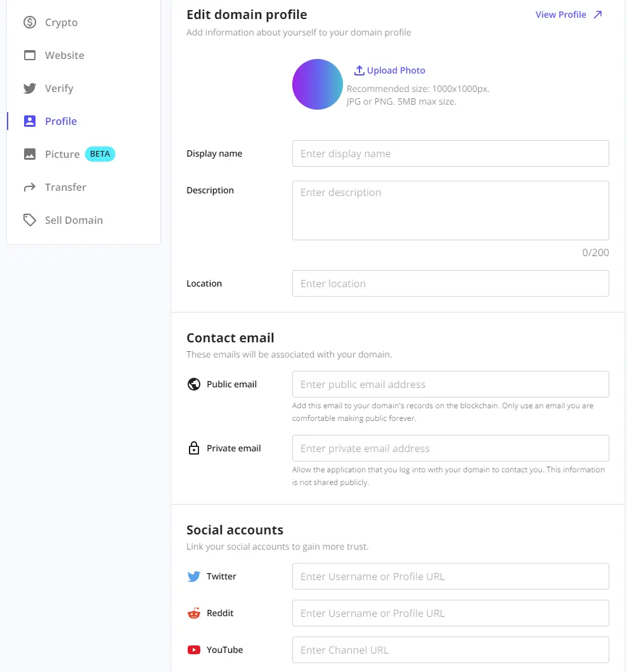Image resolution: width=627 pixels, height=672 pixels.
Task: Click the BETA badge next to Picture
Action: click(x=100, y=154)
